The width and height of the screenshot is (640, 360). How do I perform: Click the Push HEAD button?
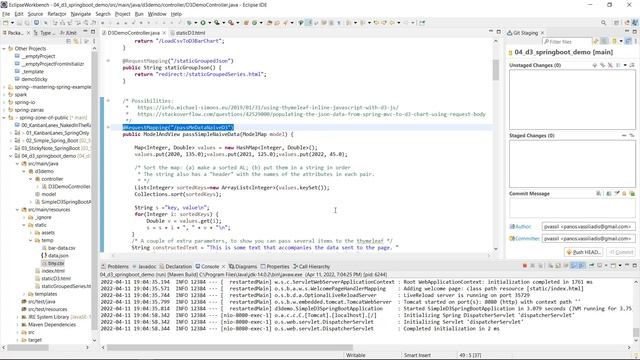(584, 252)
